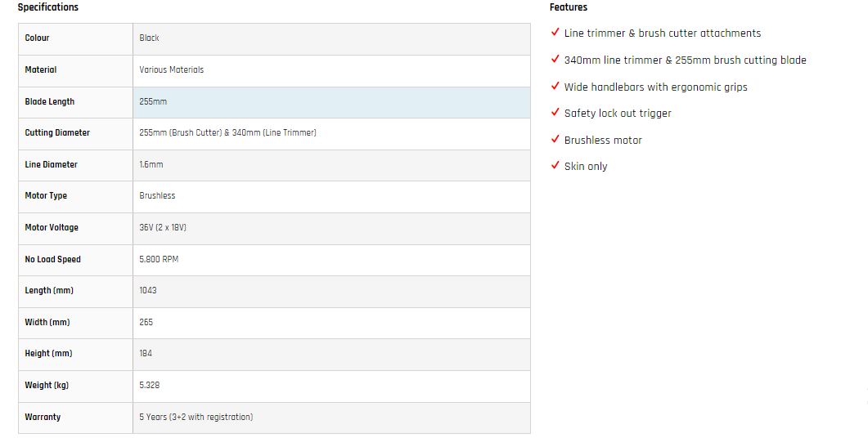Click checkmark beside Safety lock out trigger
This screenshot has height=438, width=868.
click(555, 112)
